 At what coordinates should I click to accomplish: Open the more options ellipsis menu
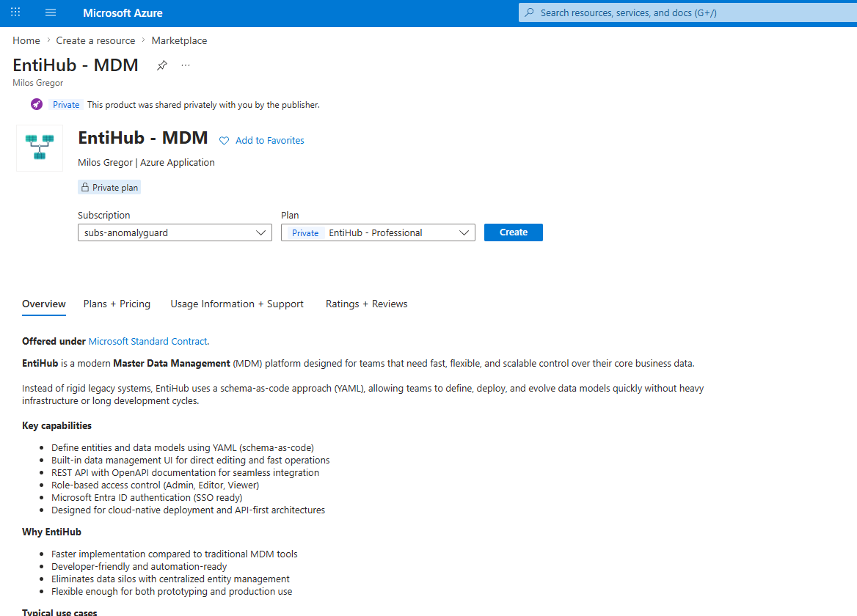click(186, 65)
